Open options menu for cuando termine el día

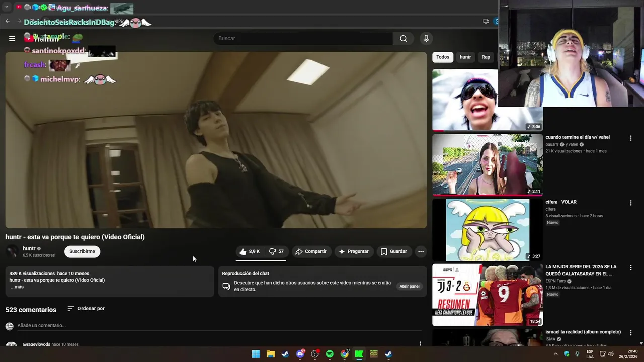tap(630, 138)
